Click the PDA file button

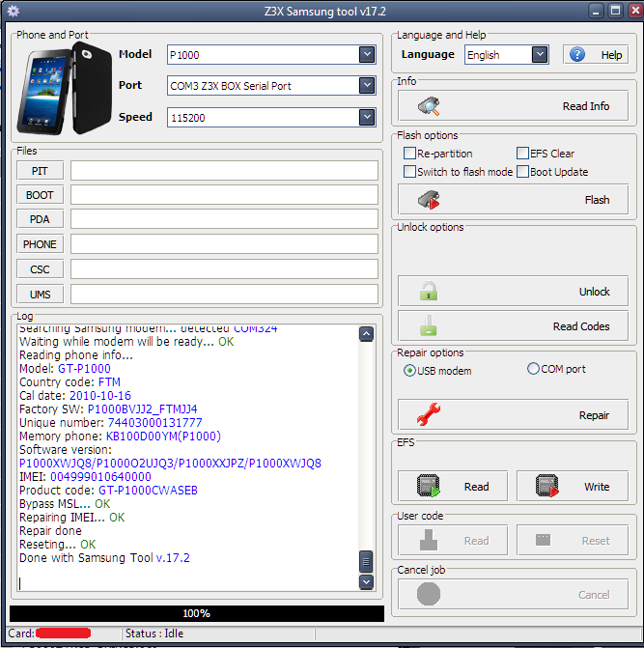pos(41,219)
